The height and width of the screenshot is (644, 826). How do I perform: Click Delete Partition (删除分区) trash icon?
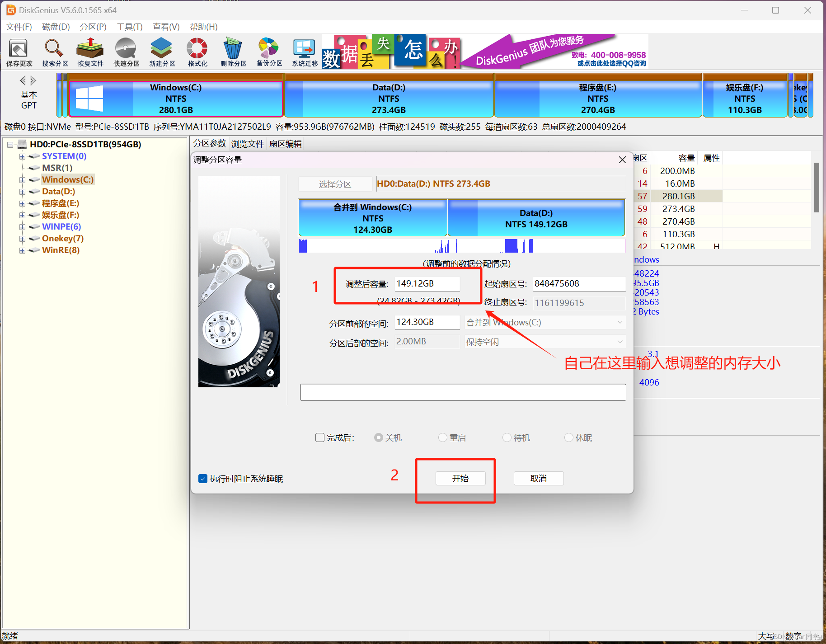233,52
